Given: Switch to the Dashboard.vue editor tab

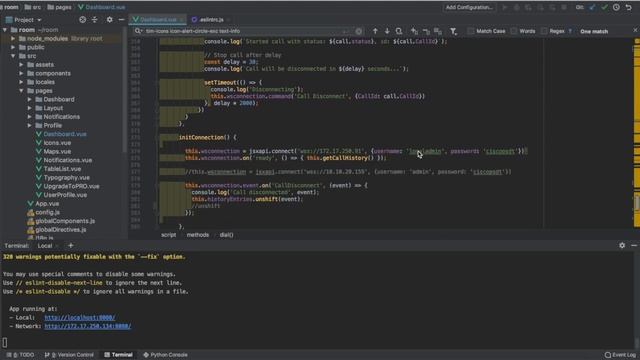Looking at the screenshot, I should pos(158,20).
